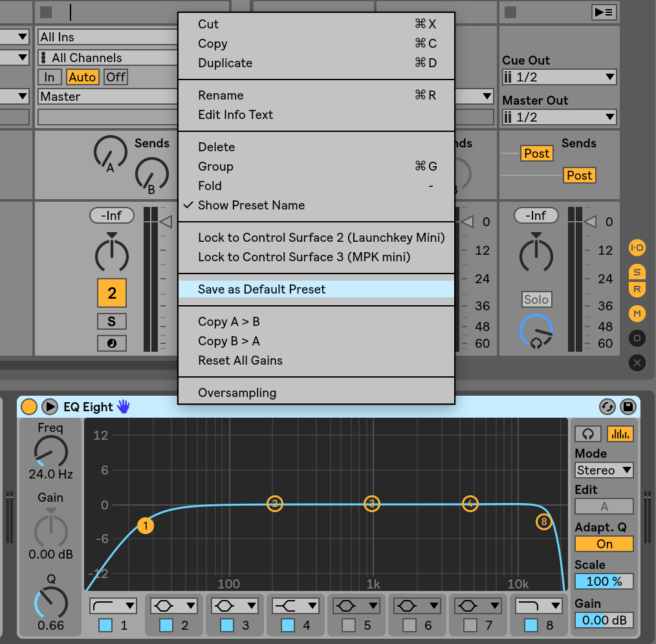Choose Save as Default Preset menu item
656x644 pixels.
point(262,289)
